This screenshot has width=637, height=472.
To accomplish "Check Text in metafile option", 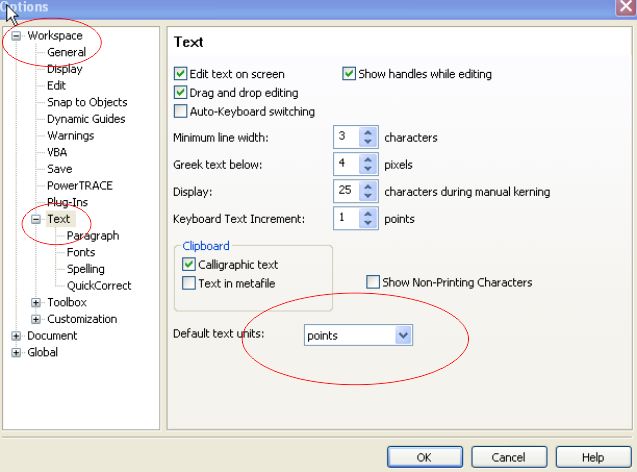I will click(189, 283).
